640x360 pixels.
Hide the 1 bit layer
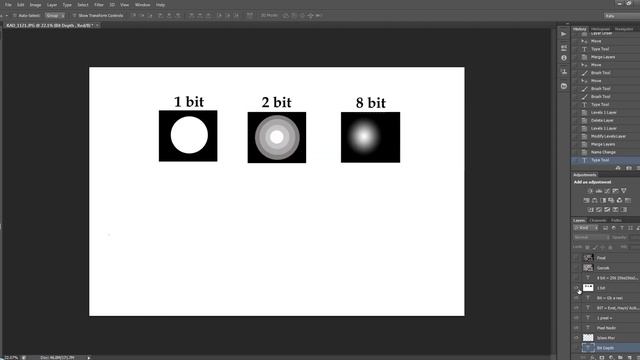(576, 288)
